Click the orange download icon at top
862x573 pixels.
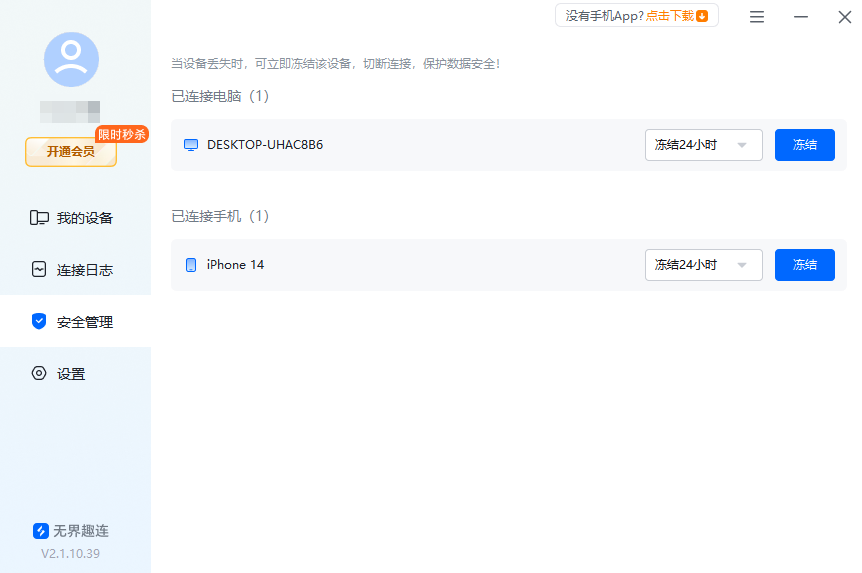click(702, 16)
